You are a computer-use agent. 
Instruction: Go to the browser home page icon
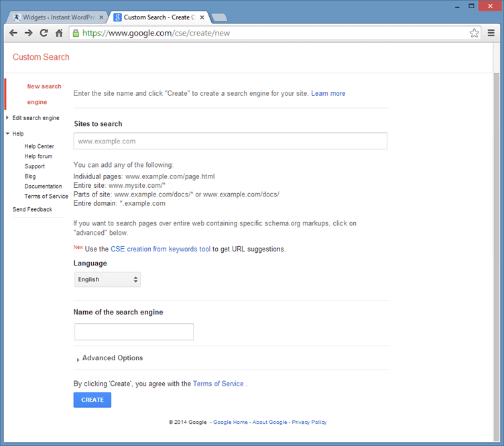pos(60,33)
